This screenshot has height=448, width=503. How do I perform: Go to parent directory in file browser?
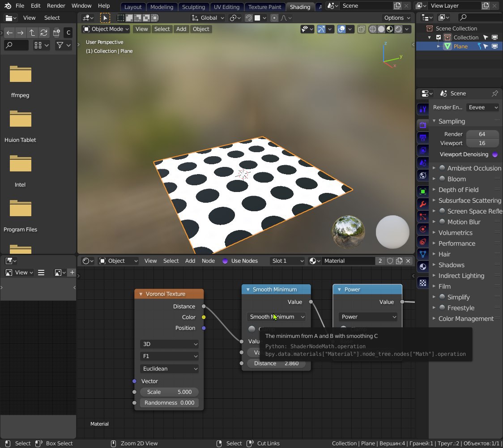[32, 33]
